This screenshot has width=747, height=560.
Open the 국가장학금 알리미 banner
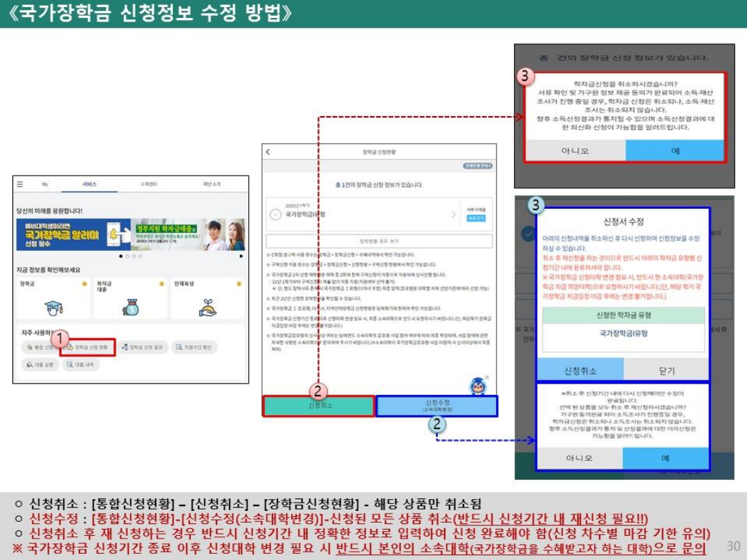tap(74, 234)
